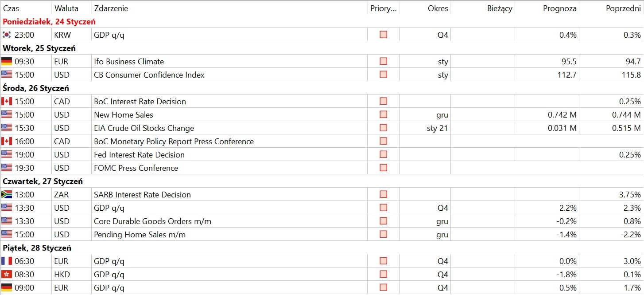Toggle priority box for FOMC Press Conference

[384, 168]
